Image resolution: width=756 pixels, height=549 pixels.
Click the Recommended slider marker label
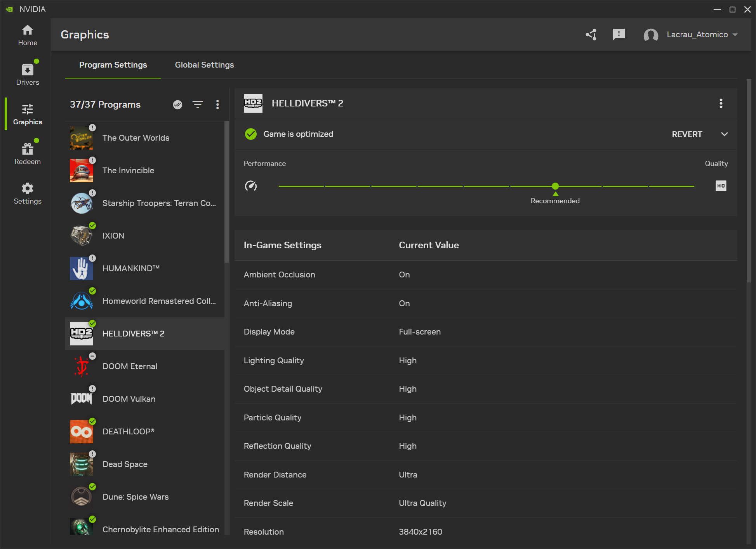point(555,201)
